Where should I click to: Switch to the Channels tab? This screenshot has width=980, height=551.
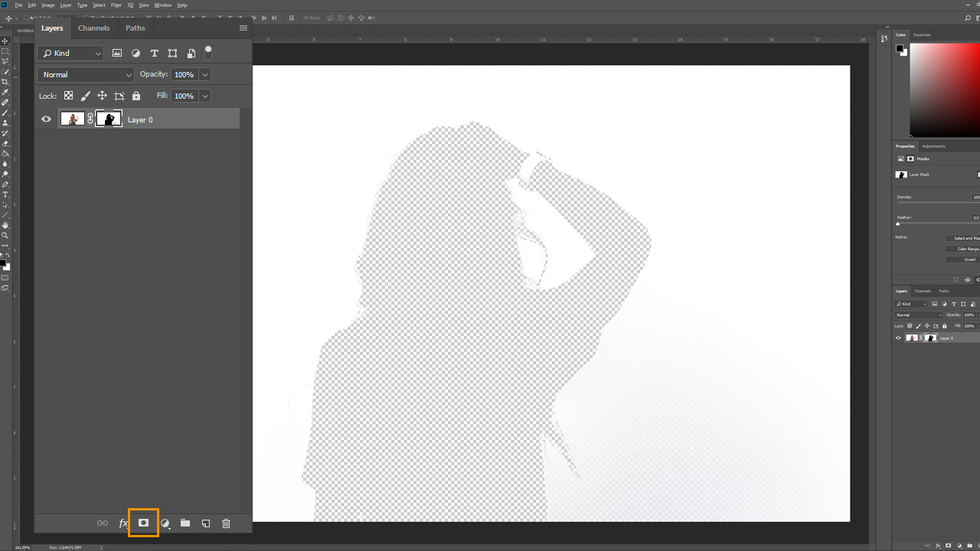click(x=93, y=28)
